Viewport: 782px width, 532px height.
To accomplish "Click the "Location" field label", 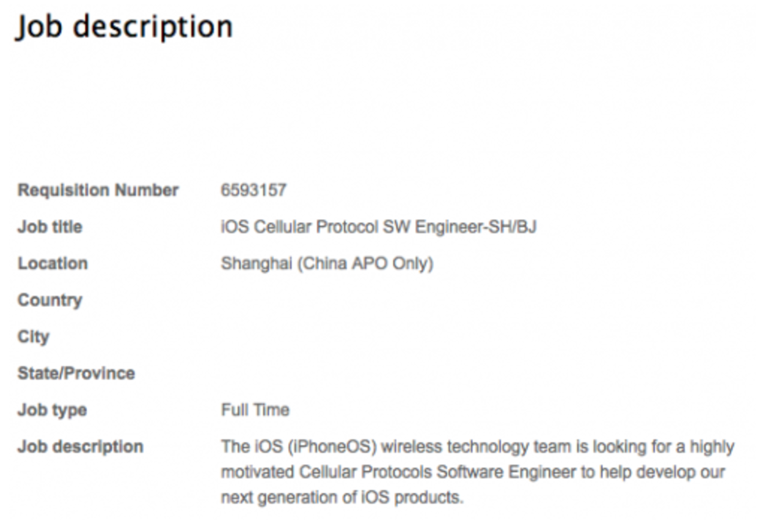I will tap(53, 264).
